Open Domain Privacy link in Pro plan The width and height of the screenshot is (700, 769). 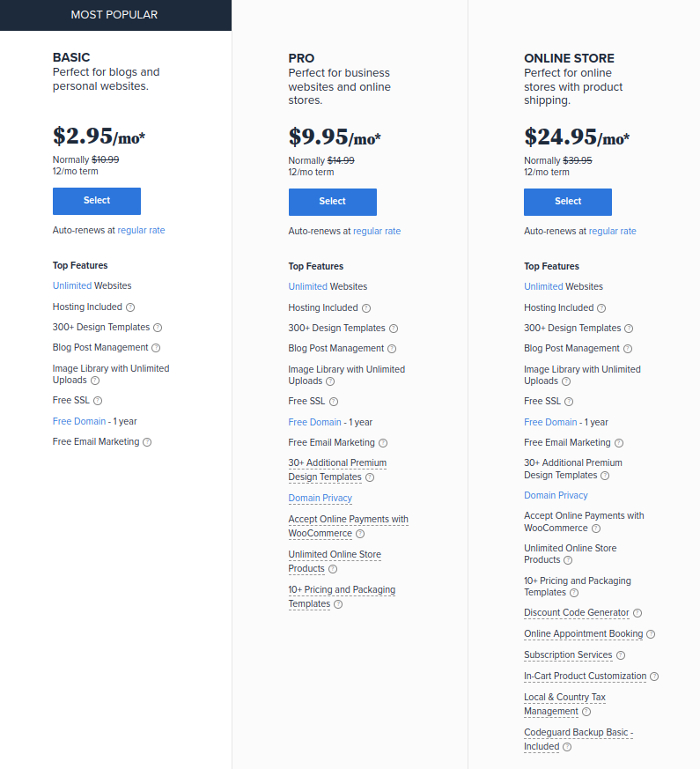pyautogui.click(x=321, y=499)
